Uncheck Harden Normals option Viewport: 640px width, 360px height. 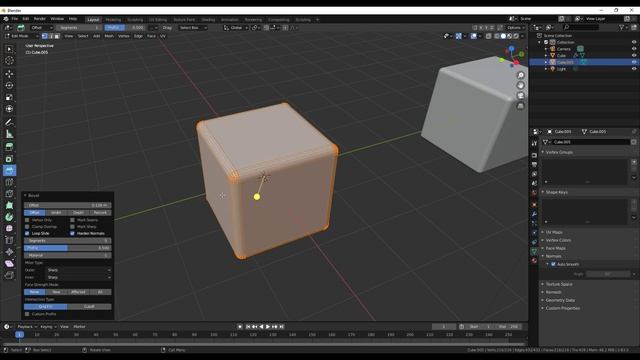pos(73,233)
